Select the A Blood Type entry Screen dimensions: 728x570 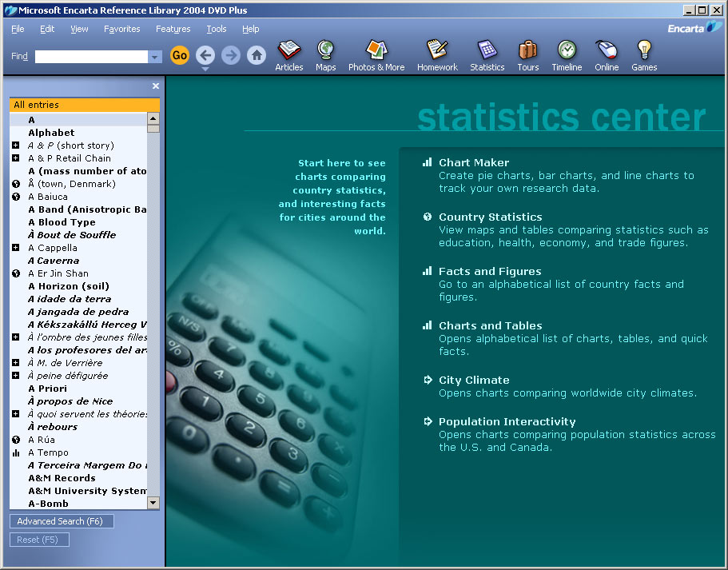coord(62,222)
